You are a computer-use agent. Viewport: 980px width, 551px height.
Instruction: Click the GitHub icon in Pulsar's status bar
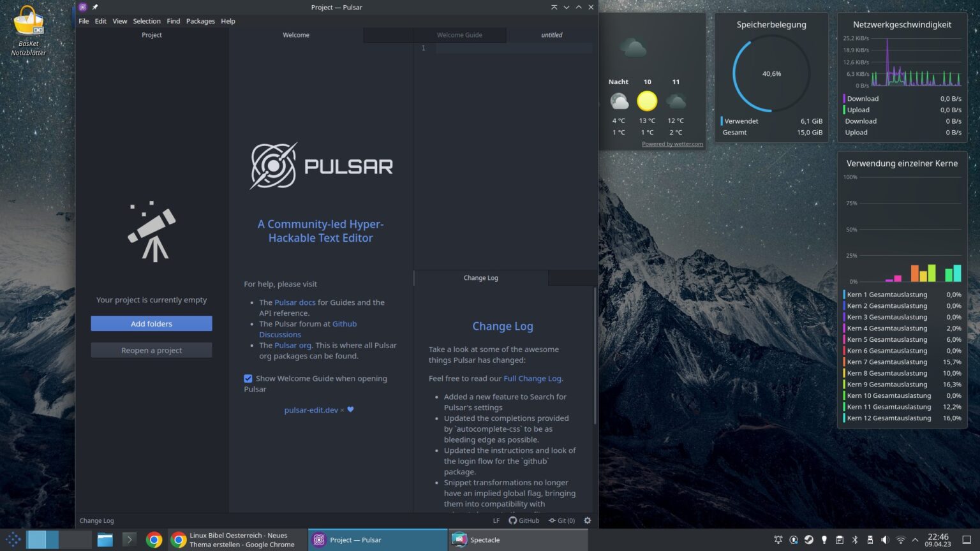(514, 520)
